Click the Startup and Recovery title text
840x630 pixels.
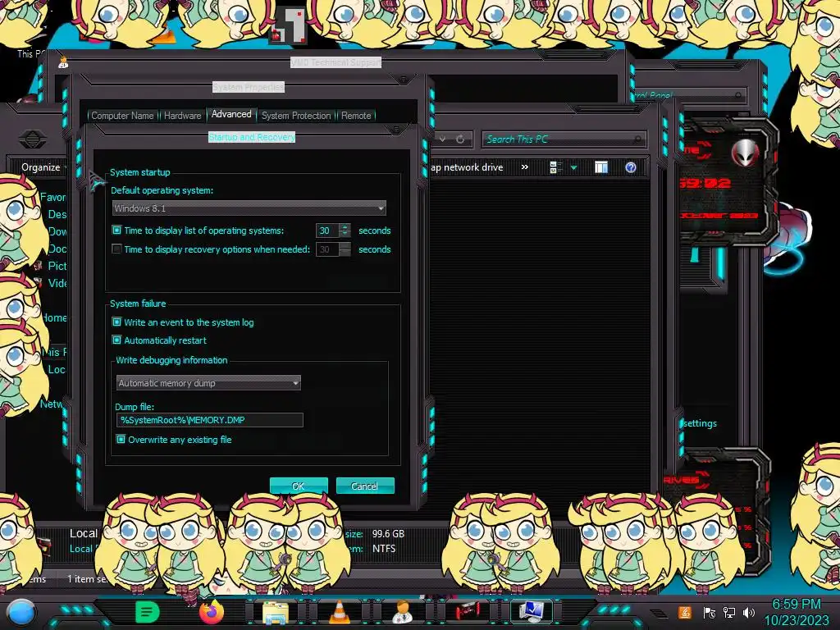252,137
